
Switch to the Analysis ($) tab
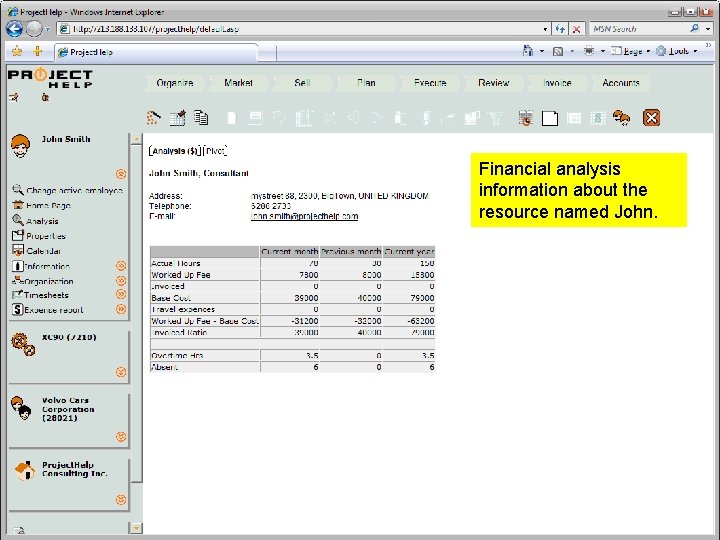[175, 151]
